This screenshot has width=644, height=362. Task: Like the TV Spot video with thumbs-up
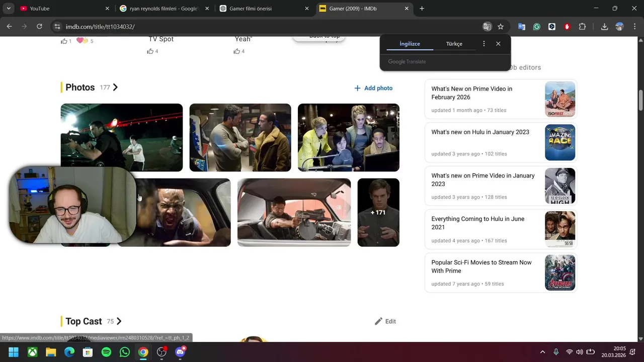[x=150, y=51]
